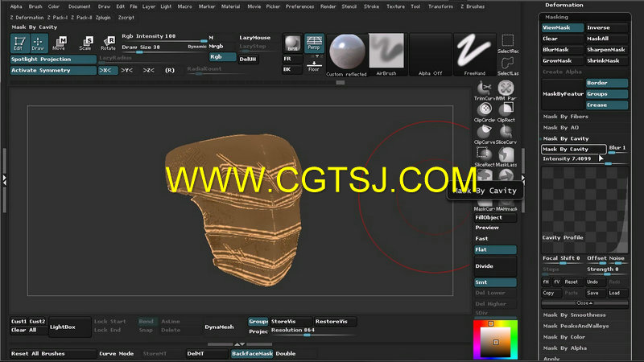Choose the MaskLasso brush icon
The image size is (644, 362).
tap(506, 157)
